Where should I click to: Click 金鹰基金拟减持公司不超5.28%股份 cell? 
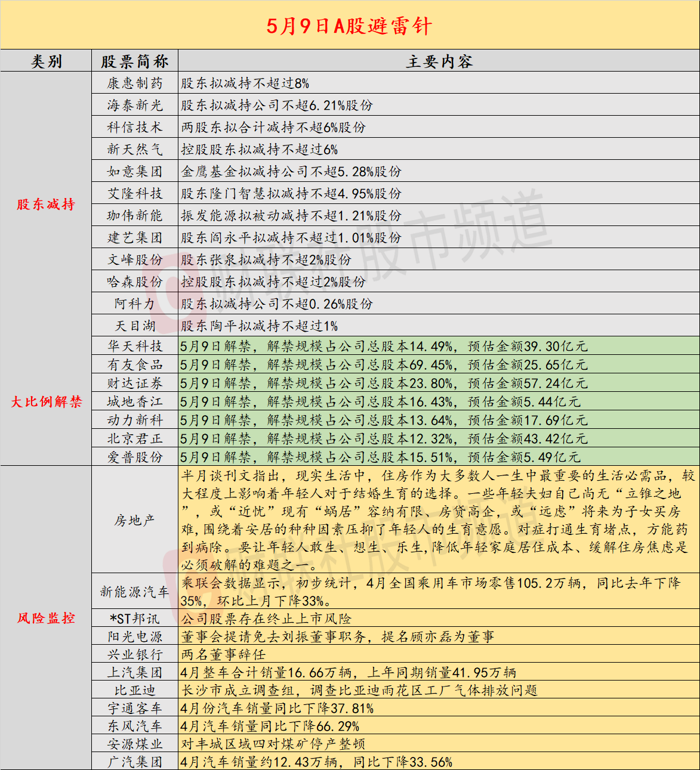[x=439, y=171]
